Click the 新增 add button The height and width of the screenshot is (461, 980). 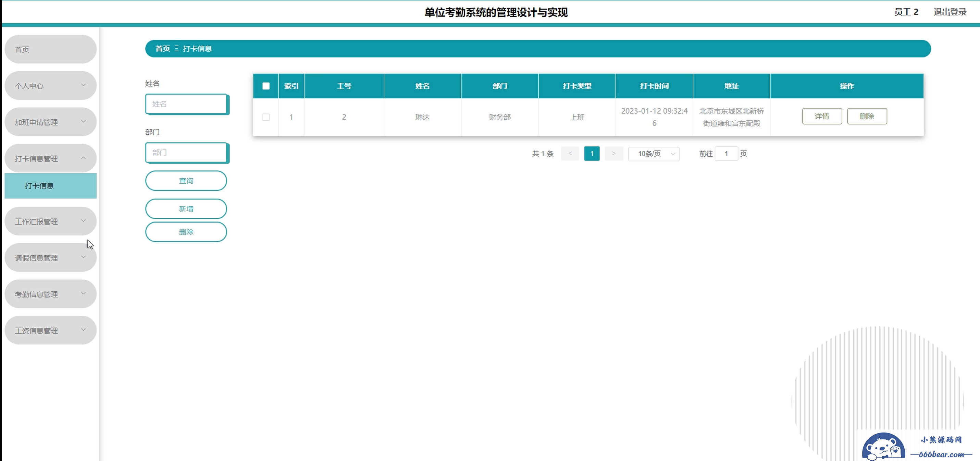point(186,209)
